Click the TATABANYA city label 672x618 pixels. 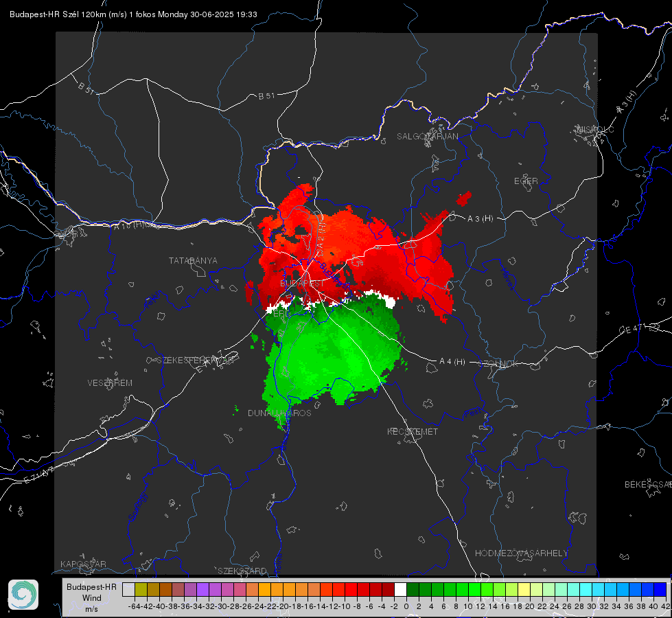point(193,261)
